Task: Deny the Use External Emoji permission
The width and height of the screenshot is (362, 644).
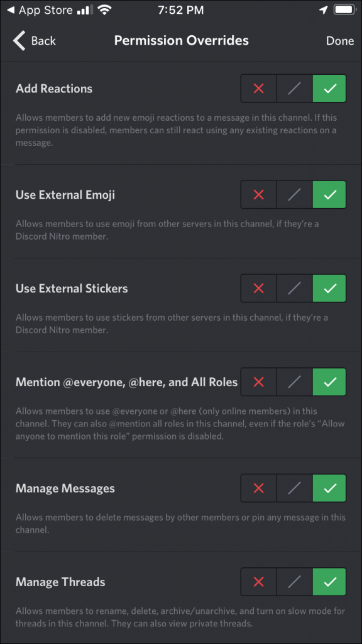Action: 258,195
